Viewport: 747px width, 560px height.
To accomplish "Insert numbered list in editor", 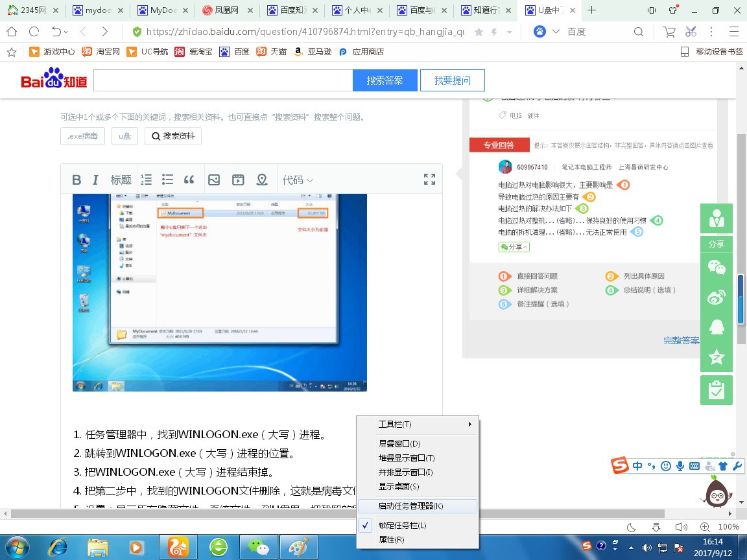I will click(147, 180).
